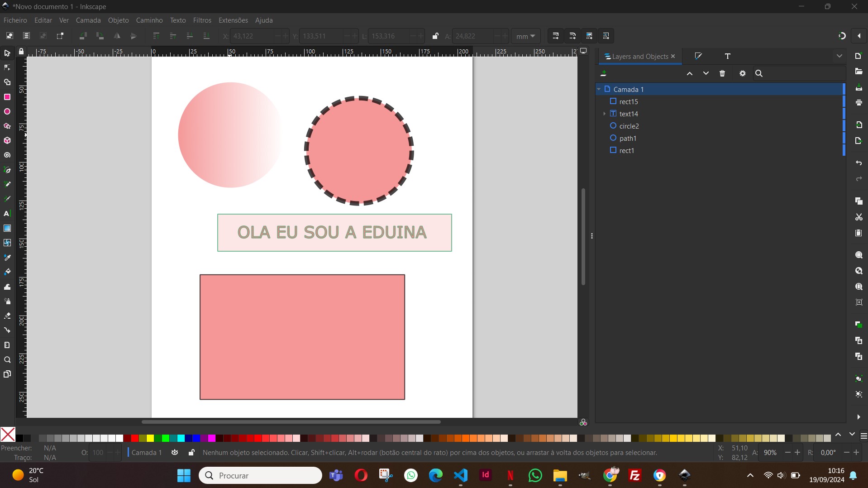Viewport: 868px width, 488px height.
Task: Select the 3D Box tool
Action: [7, 141]
